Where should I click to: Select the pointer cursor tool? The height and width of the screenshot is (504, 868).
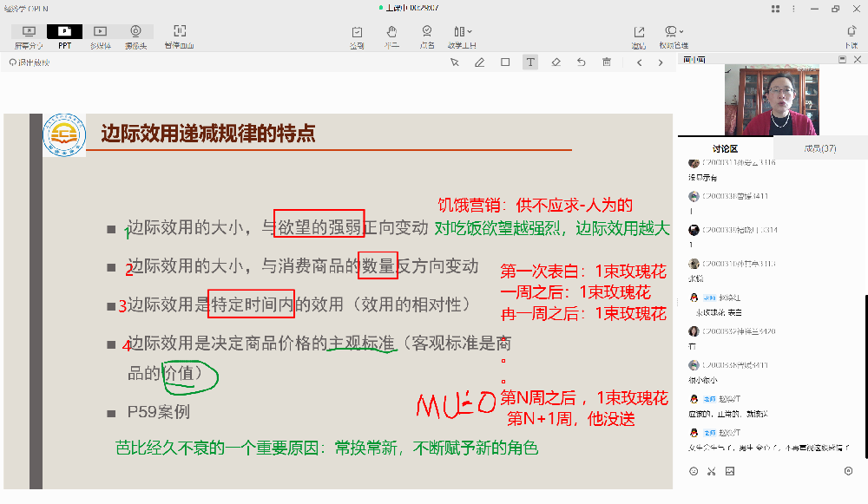point(454,62)
